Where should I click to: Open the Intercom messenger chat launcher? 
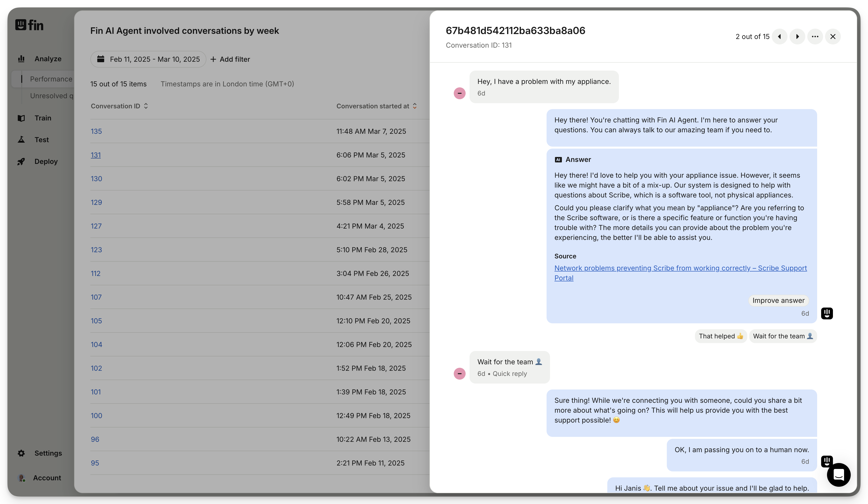tap(839, 475)
